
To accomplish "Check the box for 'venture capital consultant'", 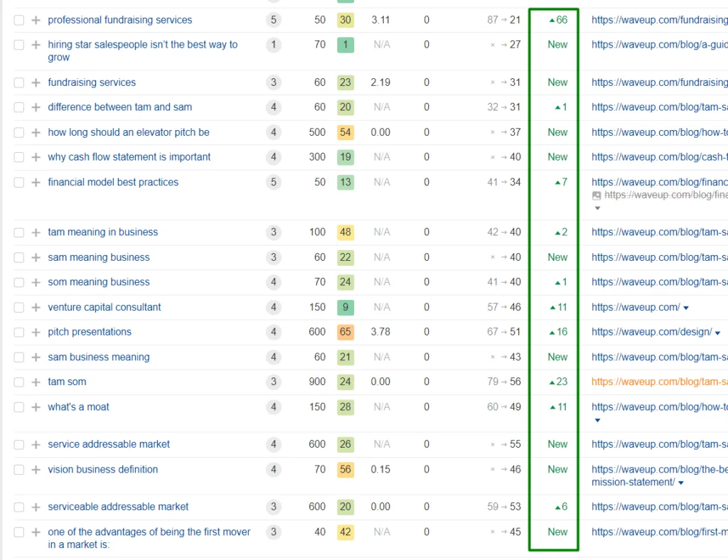I will pyautogui.click(x=19, y=307).
